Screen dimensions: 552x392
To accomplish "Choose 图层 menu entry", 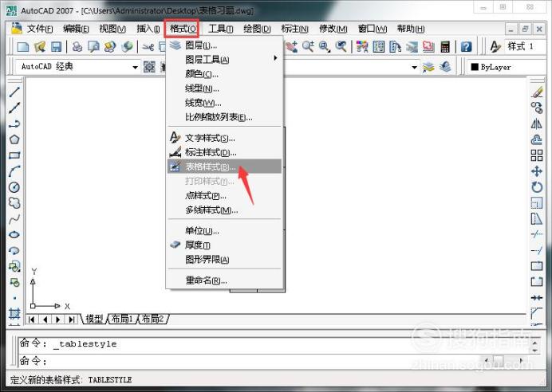I will coord(224,45).
